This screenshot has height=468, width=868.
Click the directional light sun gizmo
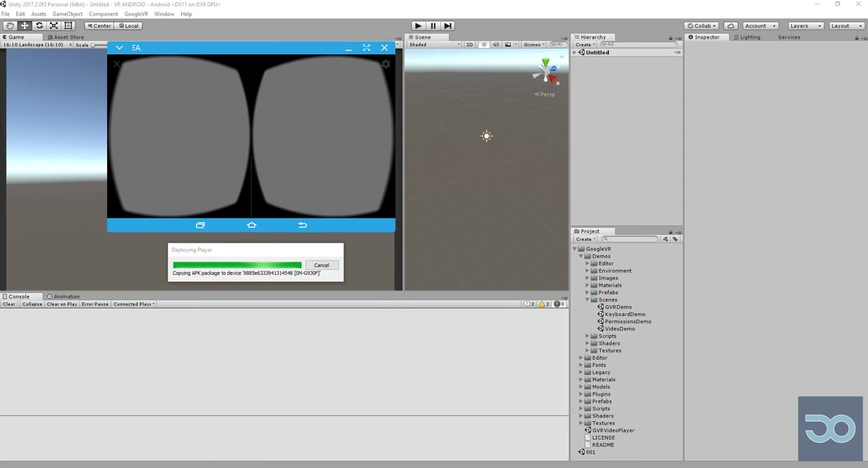click(x=486, y=136)
